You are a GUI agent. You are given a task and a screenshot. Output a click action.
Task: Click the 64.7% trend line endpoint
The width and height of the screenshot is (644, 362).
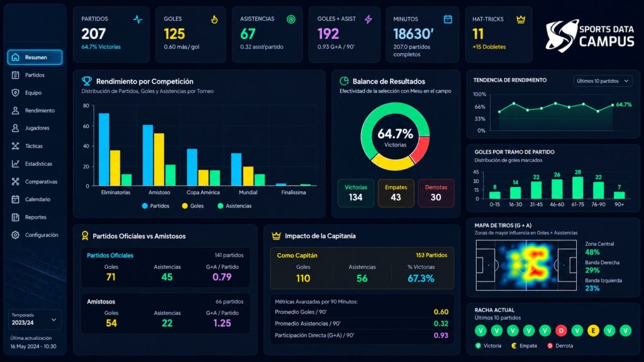(x=613, y=105)
